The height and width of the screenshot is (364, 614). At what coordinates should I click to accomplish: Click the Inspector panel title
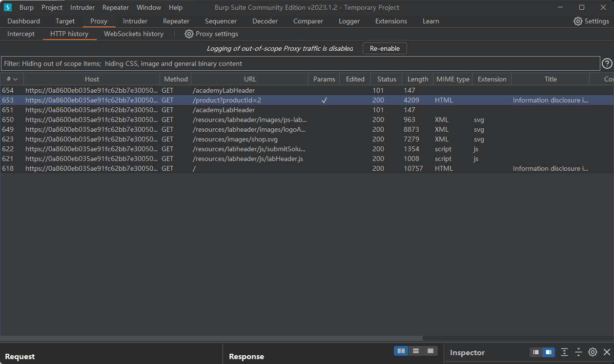467,352
